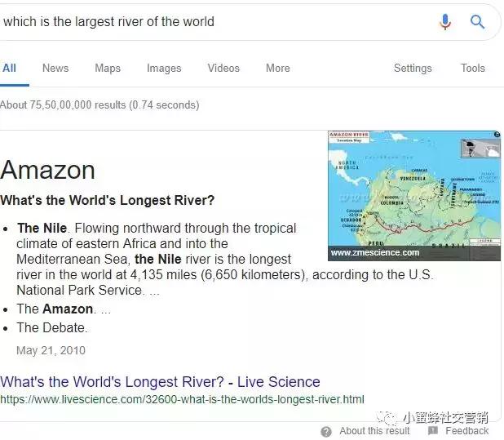The height and width of the screenshot is (440, 504).
Task: Go to the Videos tab
Action: [x=223, y=68]
